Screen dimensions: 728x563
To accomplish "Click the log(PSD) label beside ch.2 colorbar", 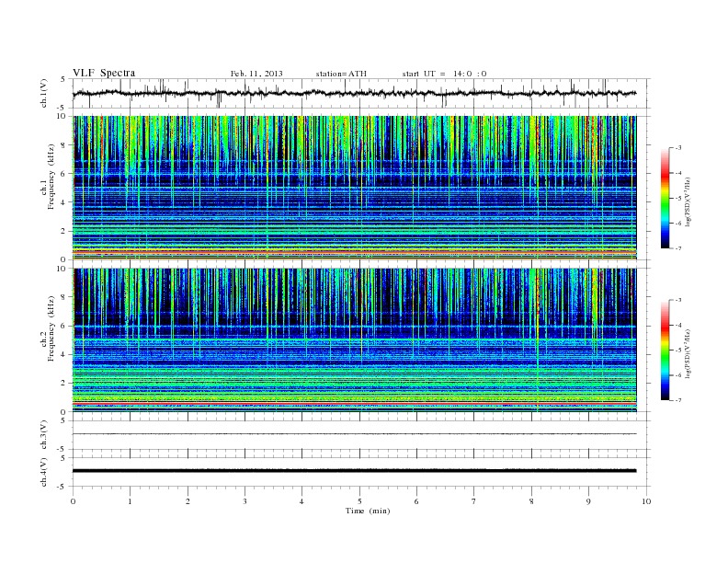I will (x=688, y=353).
